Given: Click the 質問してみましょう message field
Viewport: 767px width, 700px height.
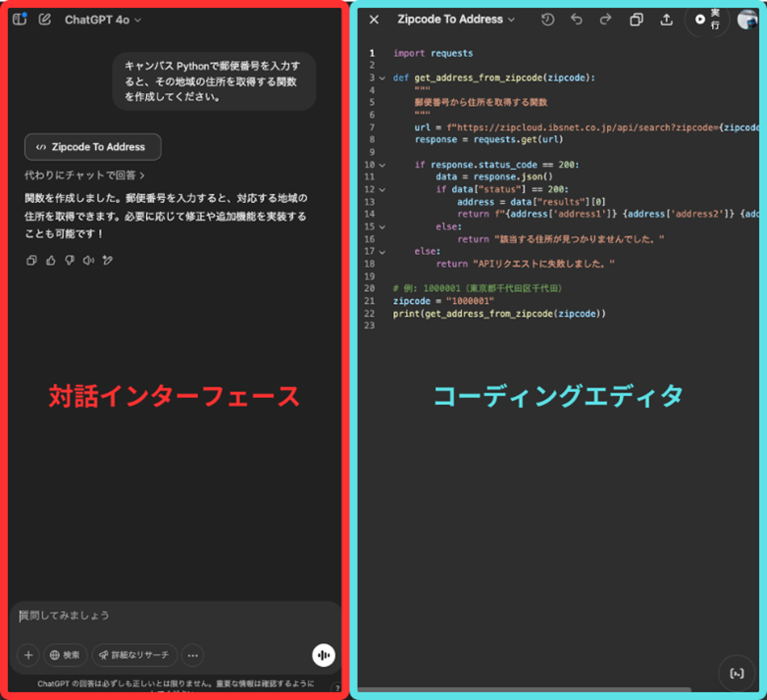Looking at the screenshot, I should click(x=167, y=616).
